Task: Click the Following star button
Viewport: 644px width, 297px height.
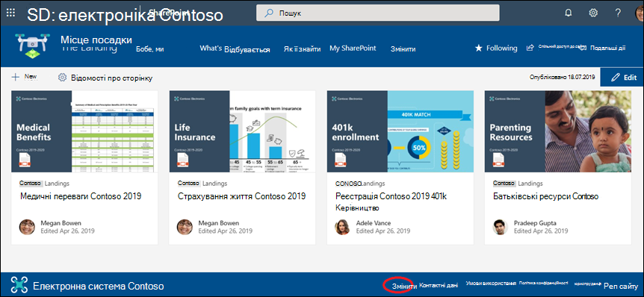Action: click(496, 48)
